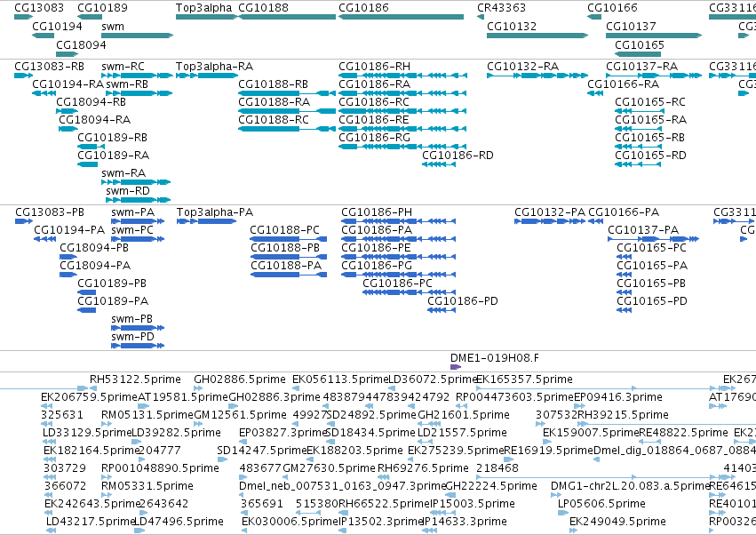The image size is (756, 535).
Task: Open protein CG10189-PA
Action: pos(113,301)
